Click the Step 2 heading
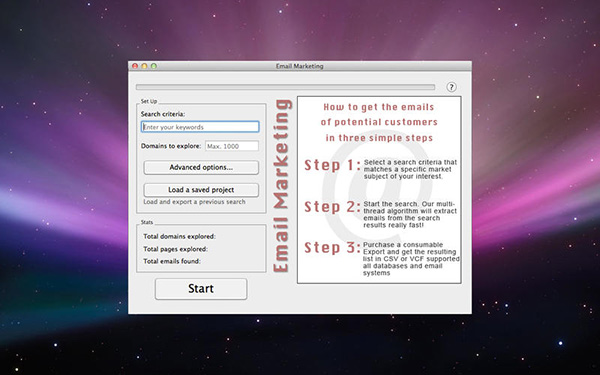This screenshot has width=600, height=375. [332, 207]
